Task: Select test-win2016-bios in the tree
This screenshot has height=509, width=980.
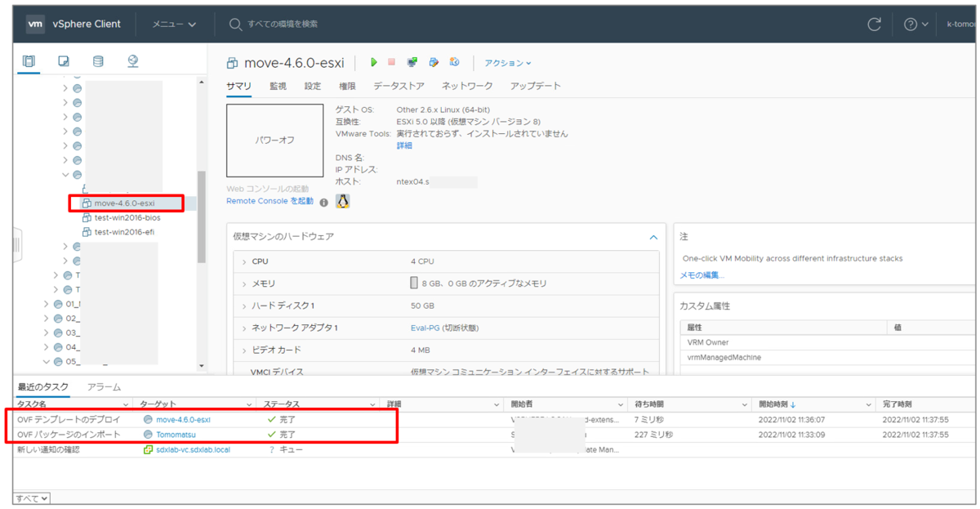Action: coord(127,217)
